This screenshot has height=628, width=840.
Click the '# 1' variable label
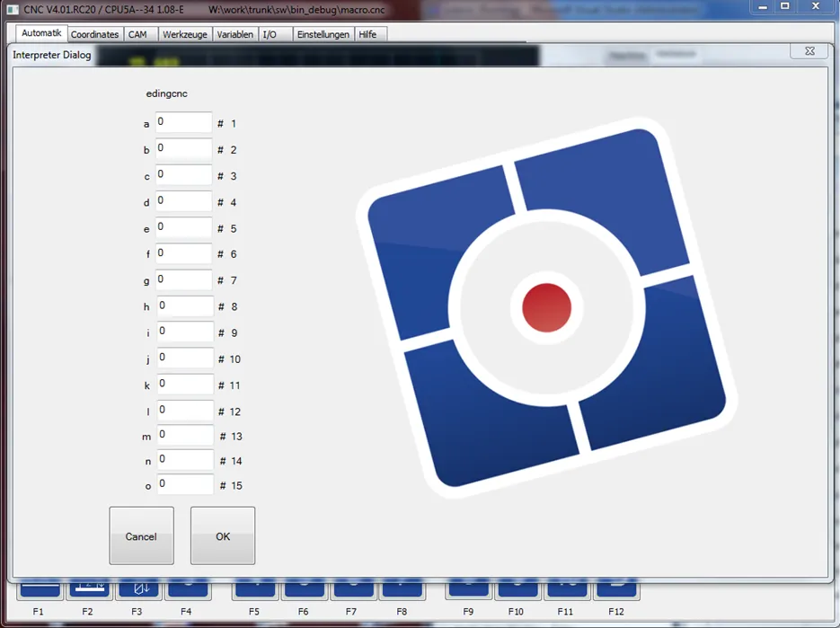point(227,124)
